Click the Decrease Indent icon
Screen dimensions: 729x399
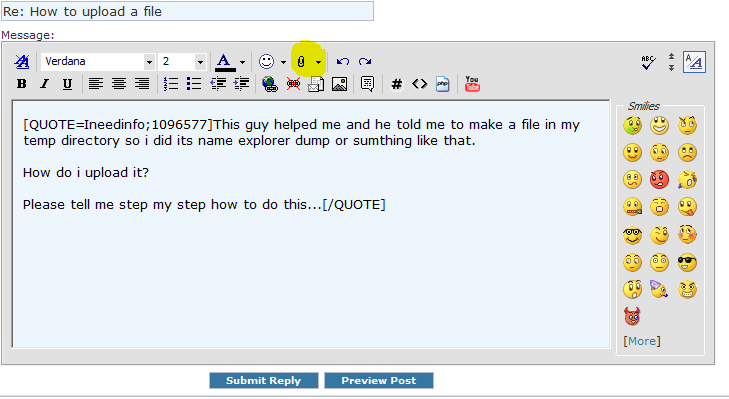218,84
